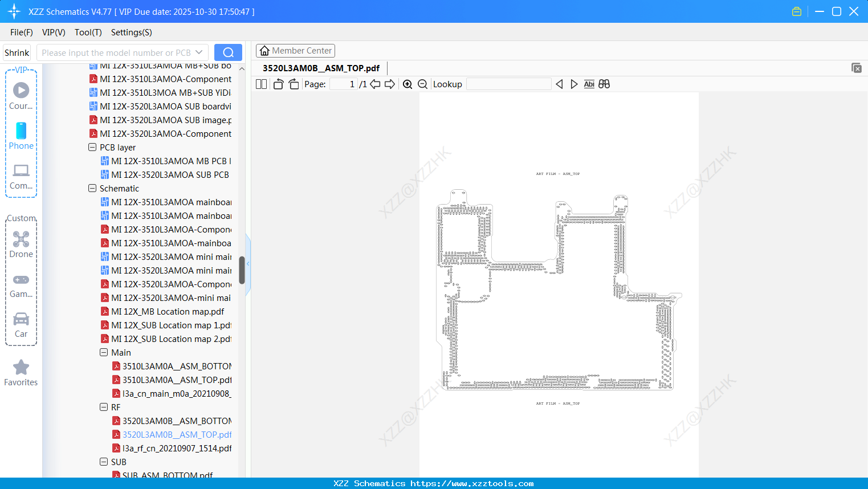Image resolution: width=868 pixels, height=489 pixels.
Task: Click the Shrink button
Action: [x=17, y=52]
